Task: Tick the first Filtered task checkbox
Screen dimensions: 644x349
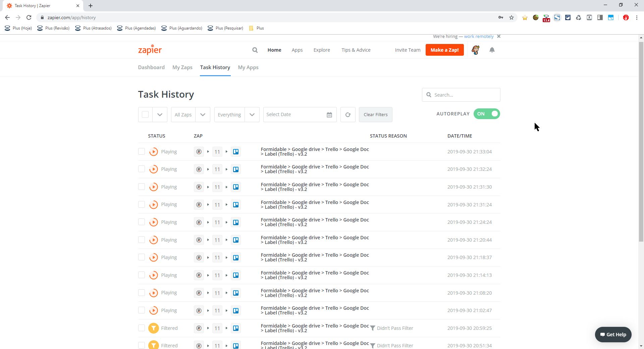Action: point(142,328)
